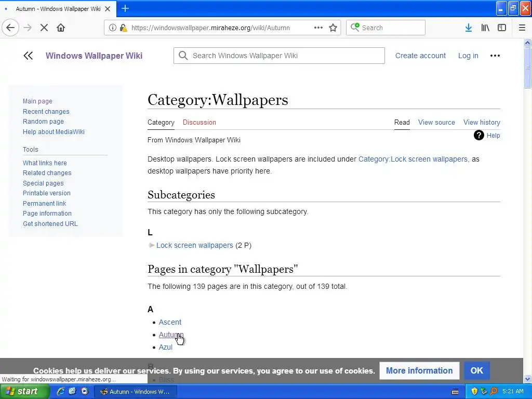Click the vertical scrollbar thumb
Viewport: 532px width, 399px height.
[528, 68]
